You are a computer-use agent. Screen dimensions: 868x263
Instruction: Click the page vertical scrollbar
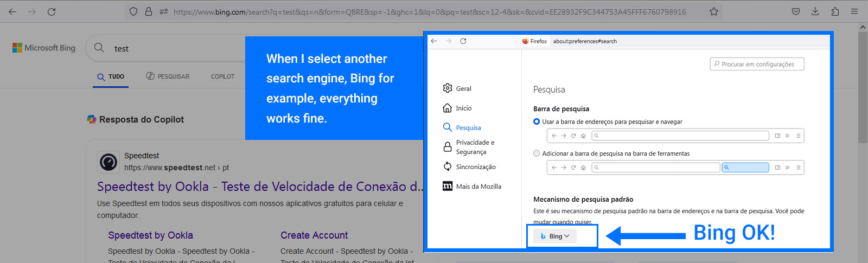863,87
